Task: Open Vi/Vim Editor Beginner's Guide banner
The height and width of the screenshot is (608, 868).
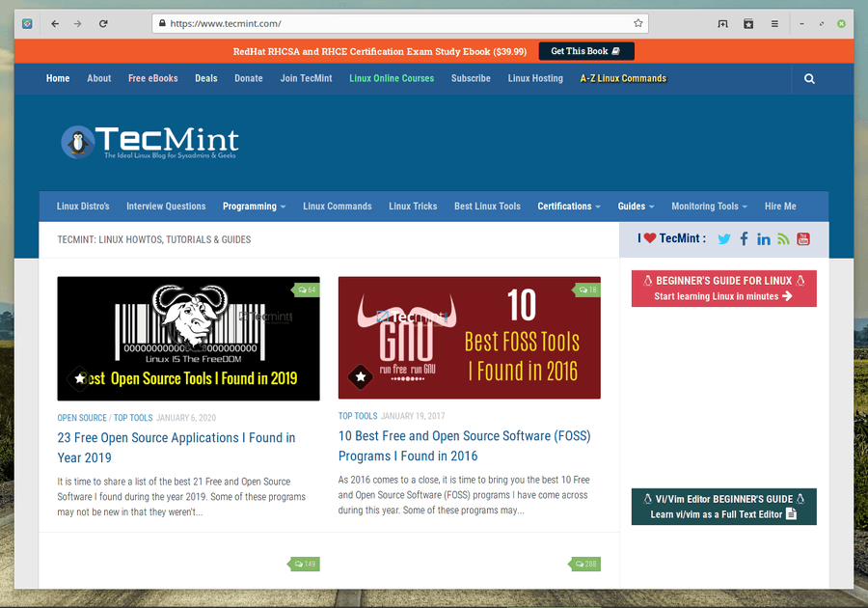Action: point(723,507)
